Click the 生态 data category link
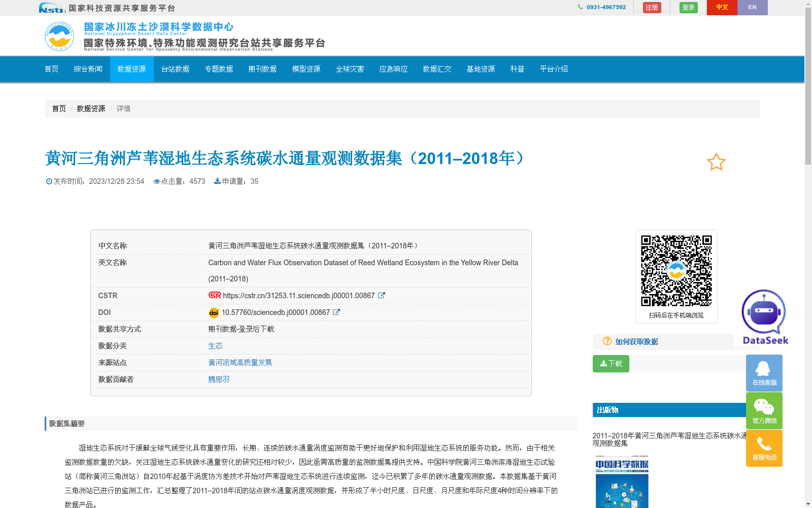 (x=215, y=346)
